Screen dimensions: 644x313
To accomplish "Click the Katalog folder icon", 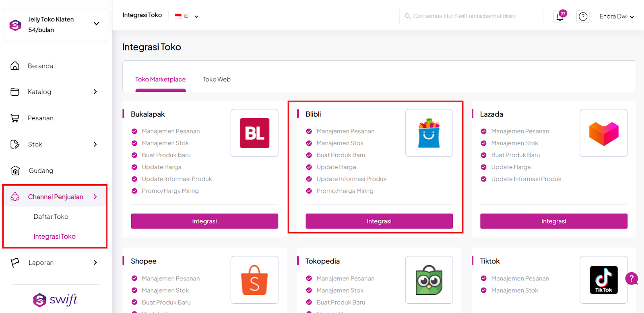I will coord(15,92).
